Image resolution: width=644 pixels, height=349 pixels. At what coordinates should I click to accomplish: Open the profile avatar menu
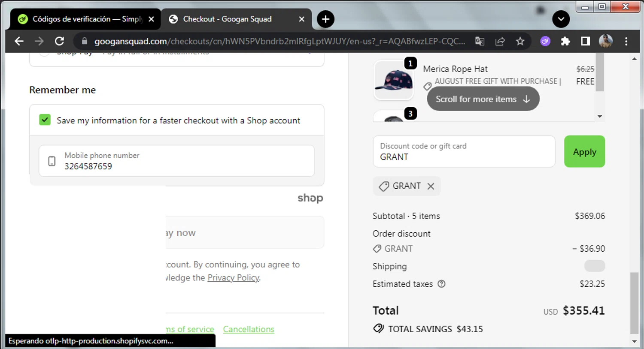[606, 41]
